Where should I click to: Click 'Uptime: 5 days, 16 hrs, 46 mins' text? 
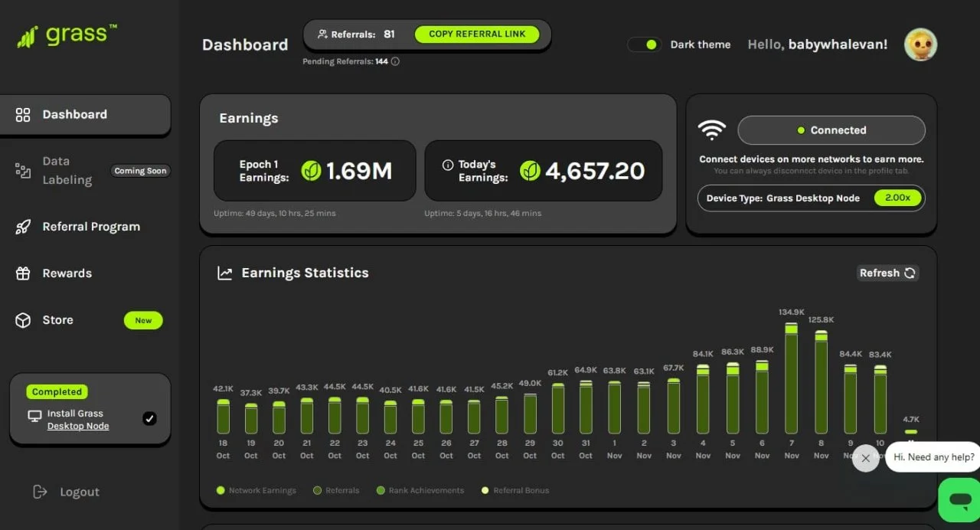483,213
